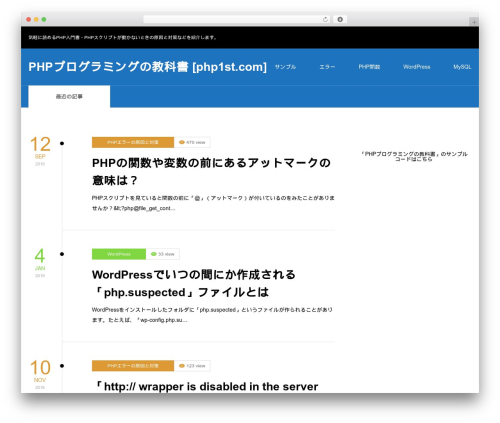Open a new tab with plus icon
Viewport: 500px width, 423px height.
[x=474, y=22]
